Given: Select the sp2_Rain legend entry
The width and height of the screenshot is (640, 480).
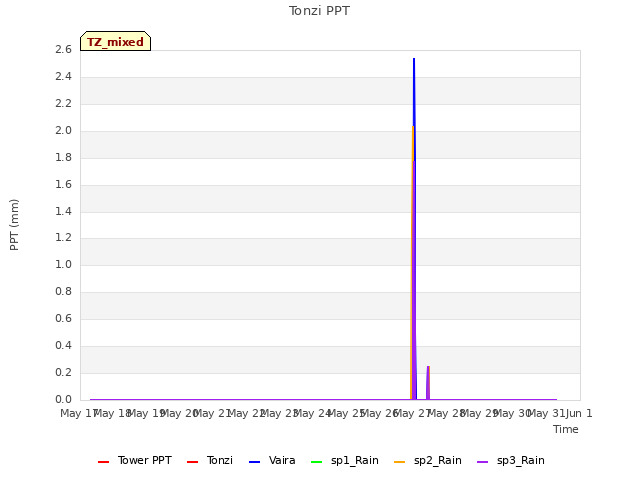Looking at the screenshot, I should coord(428,460).
